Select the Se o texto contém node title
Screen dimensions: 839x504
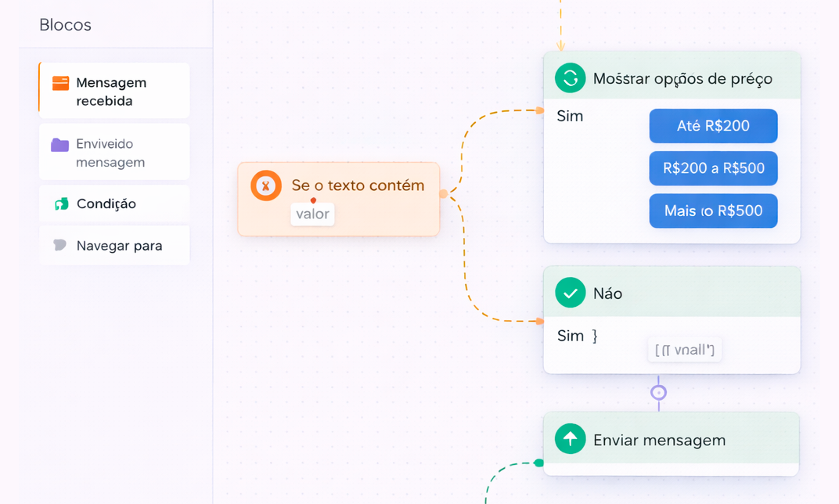coord(358,185)
